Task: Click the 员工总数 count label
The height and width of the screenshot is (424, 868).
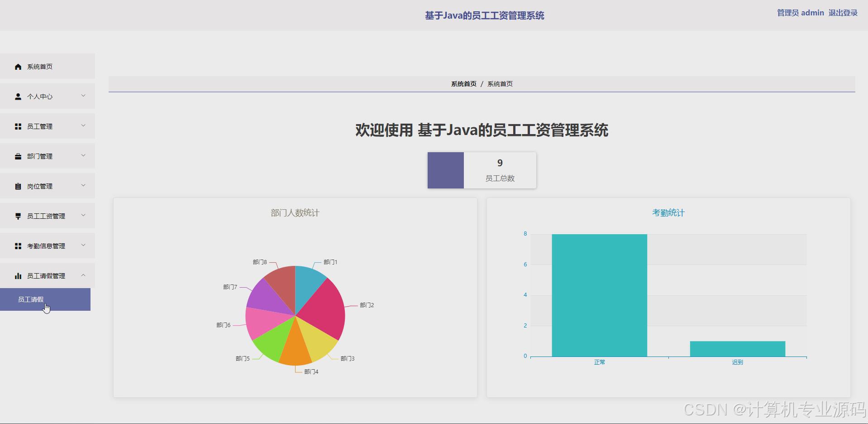Action: [500, 178]
